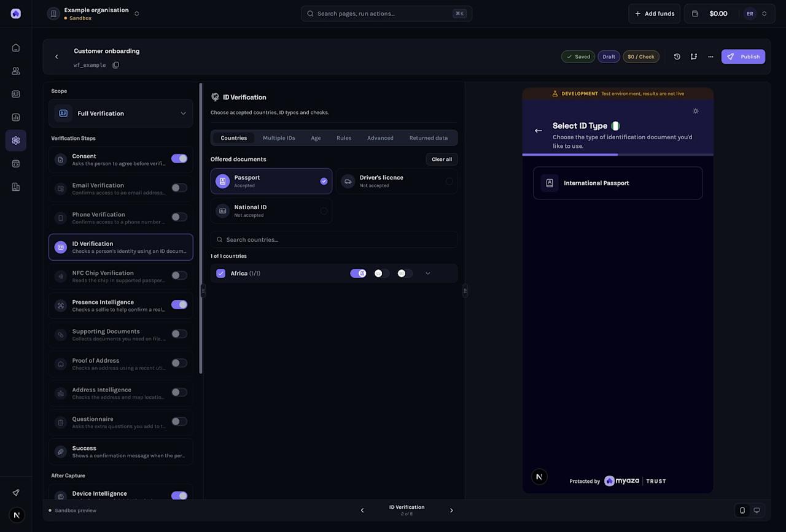Open the ID card icon in sidebar
Viewport: 786px width, 532px height.
[x=16, y=94]
